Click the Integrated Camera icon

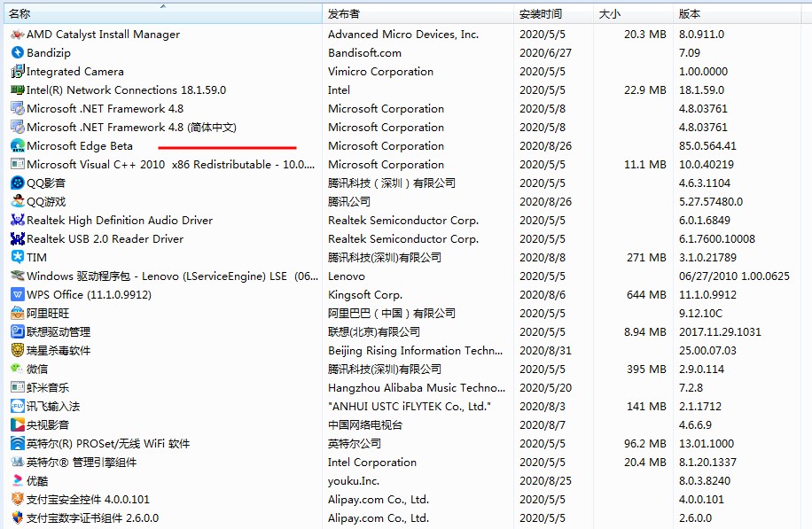(18, 72)
